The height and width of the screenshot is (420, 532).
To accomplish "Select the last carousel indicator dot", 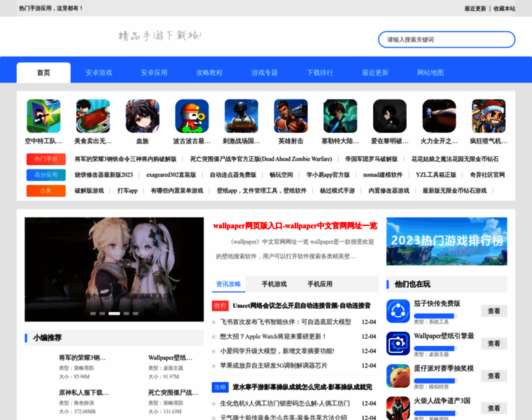I will click(x=135, y=314).
